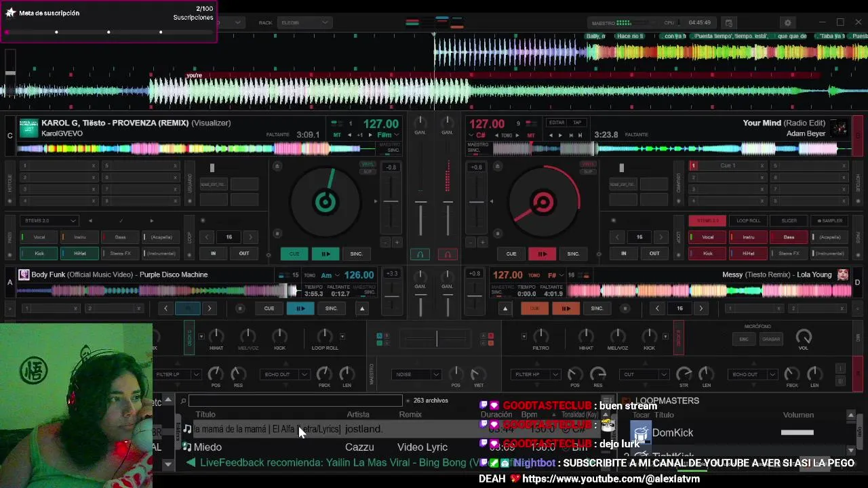
Task: Toggle Kick stem pad on Your Mind deck
Action: [x=707, y=253]
